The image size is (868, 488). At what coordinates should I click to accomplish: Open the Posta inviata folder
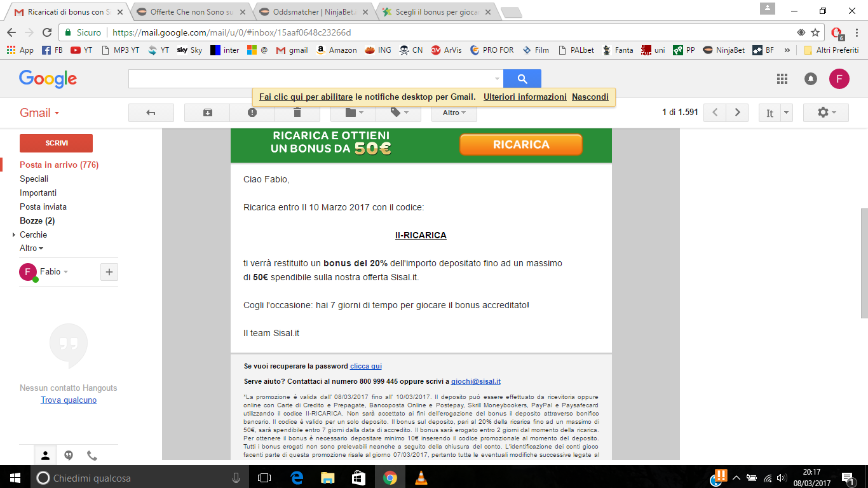pos(43,207)
